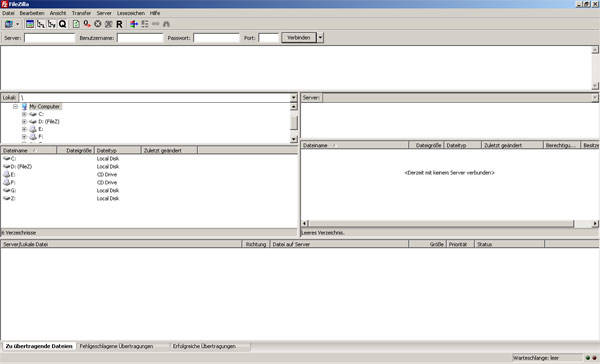Refresh file and folder lists icon
Screen dimensions: 600x364
tap(76, 24)
